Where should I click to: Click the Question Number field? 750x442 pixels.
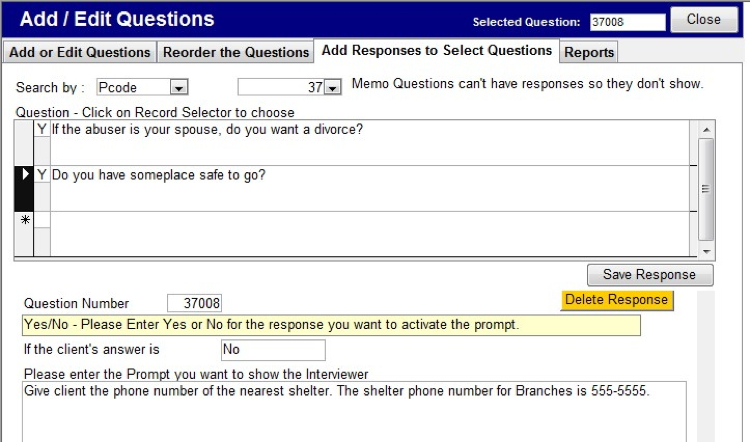194,303
